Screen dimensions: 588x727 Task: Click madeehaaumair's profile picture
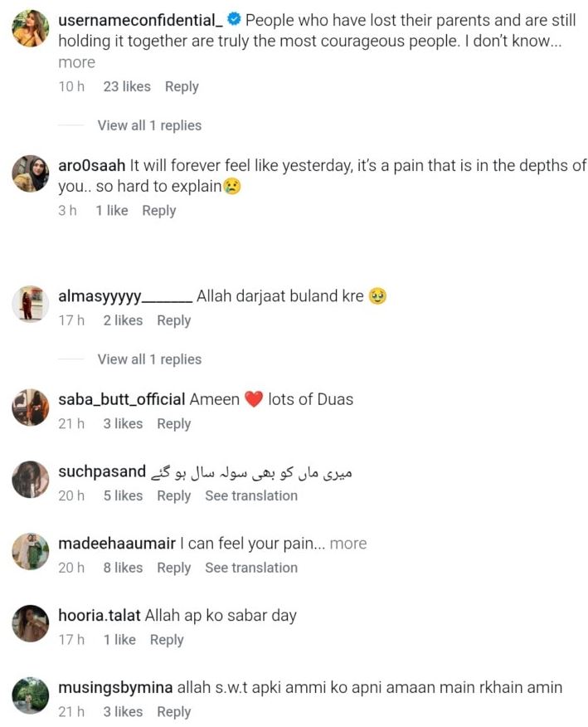(31, 551)
